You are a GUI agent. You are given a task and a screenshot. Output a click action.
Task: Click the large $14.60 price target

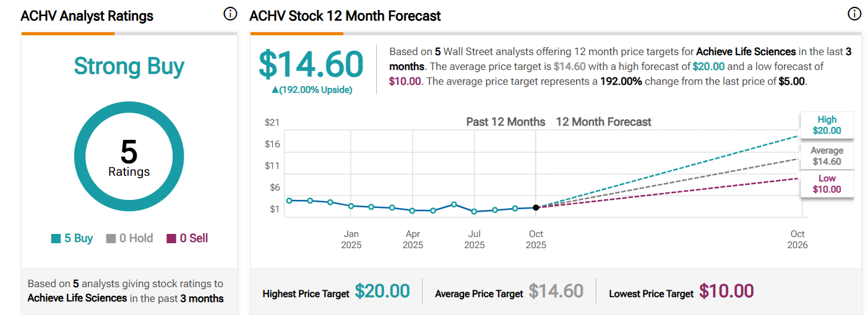(311, 64)
